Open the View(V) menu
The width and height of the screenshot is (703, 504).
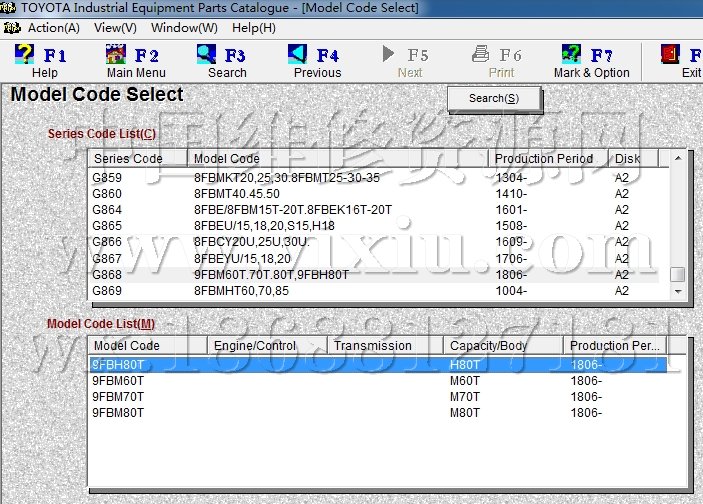point(115,28)
